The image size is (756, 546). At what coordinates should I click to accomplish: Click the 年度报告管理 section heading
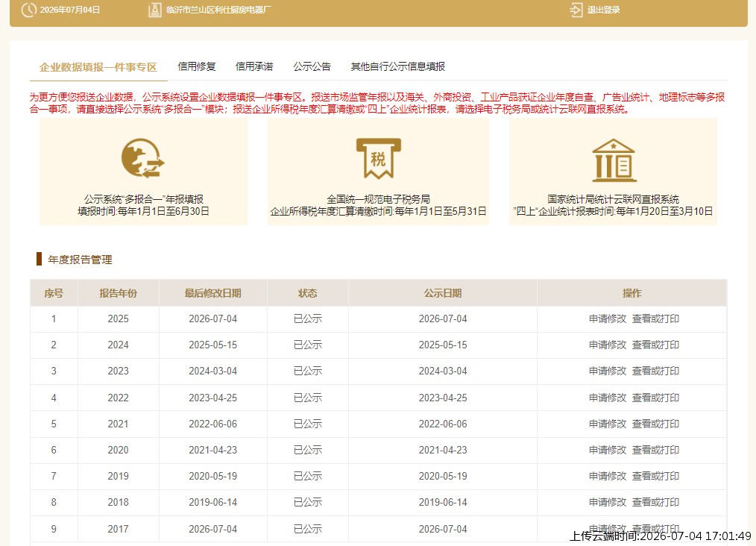click(80, 260)
